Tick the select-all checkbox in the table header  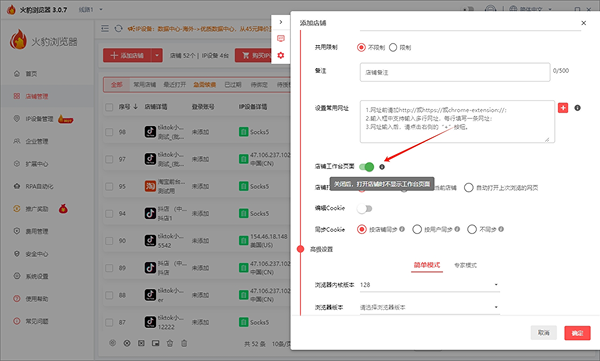[109, 107]
